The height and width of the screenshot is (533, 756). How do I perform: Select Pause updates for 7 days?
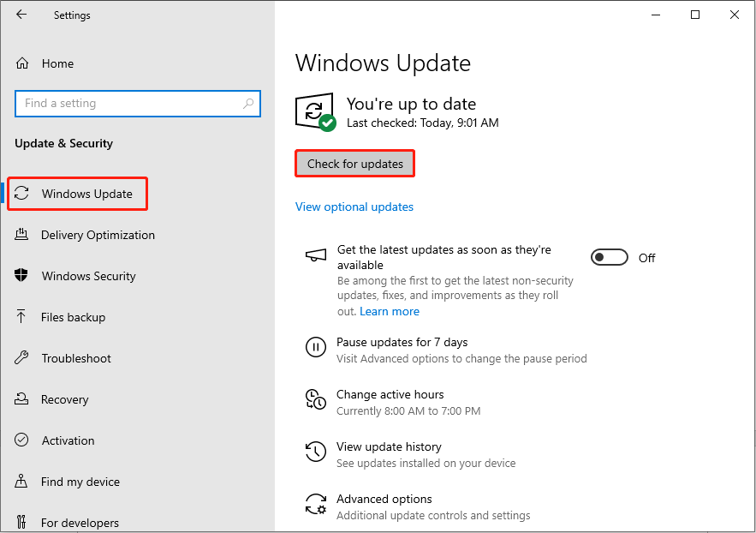click(x=402, y=342)
